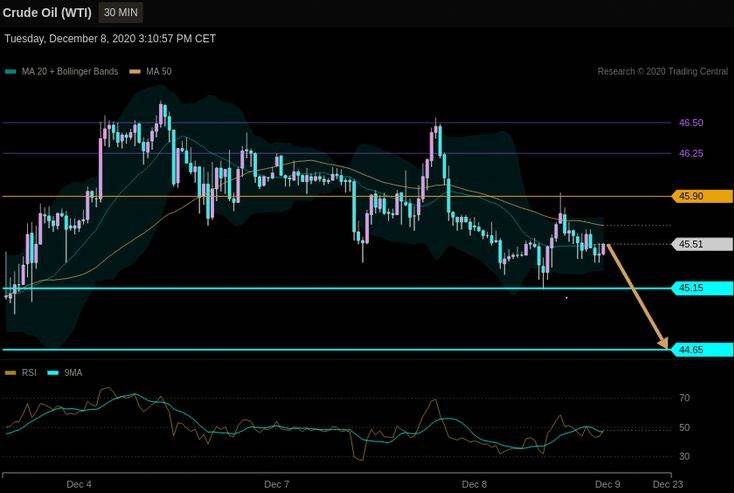Click the 46.25 resistance level label
Image resolution: width=734 pixels, height=493 pixels.
[691, 153]
